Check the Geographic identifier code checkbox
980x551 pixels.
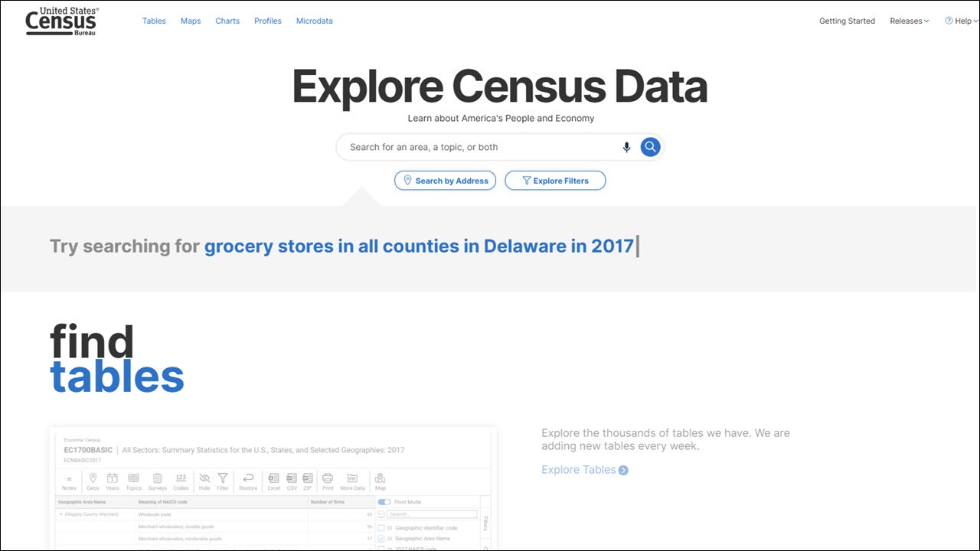coord(381,528)
